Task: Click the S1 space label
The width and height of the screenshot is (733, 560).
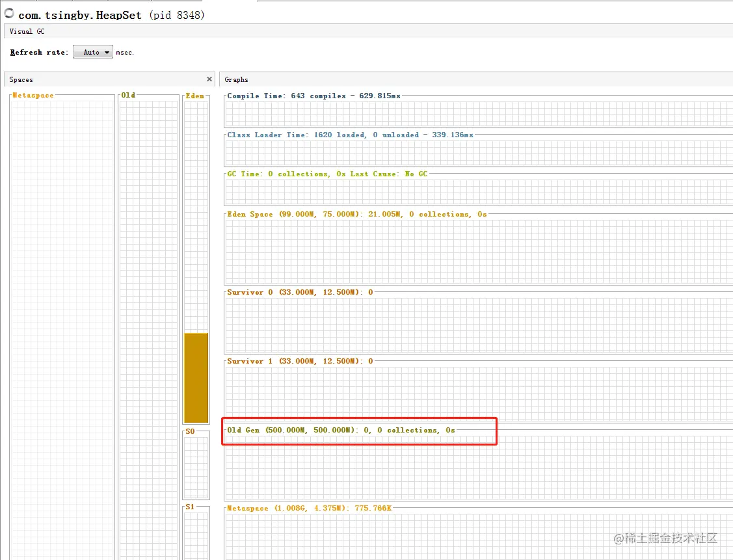Action: (x=190, y=507)
